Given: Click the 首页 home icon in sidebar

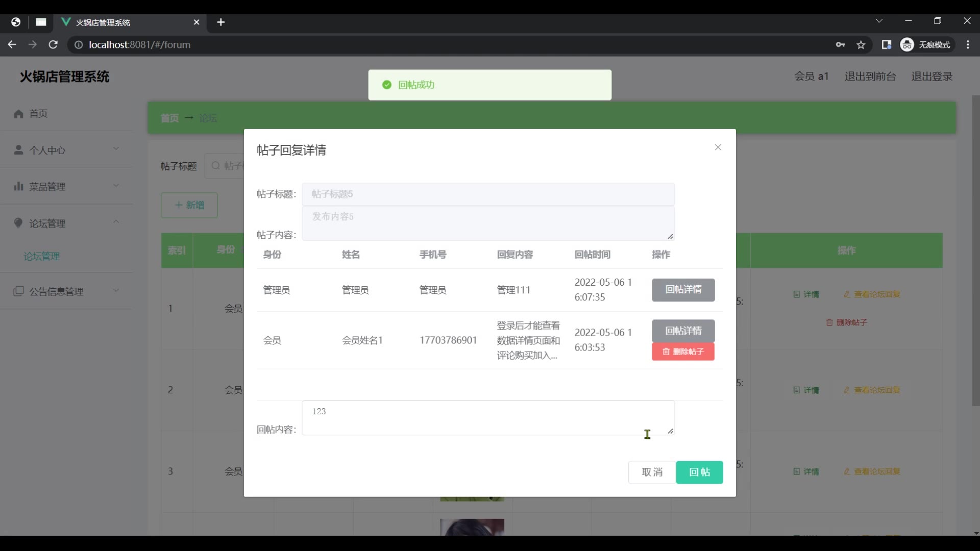Looking at the screenshot, I should (x=19, y=114).
